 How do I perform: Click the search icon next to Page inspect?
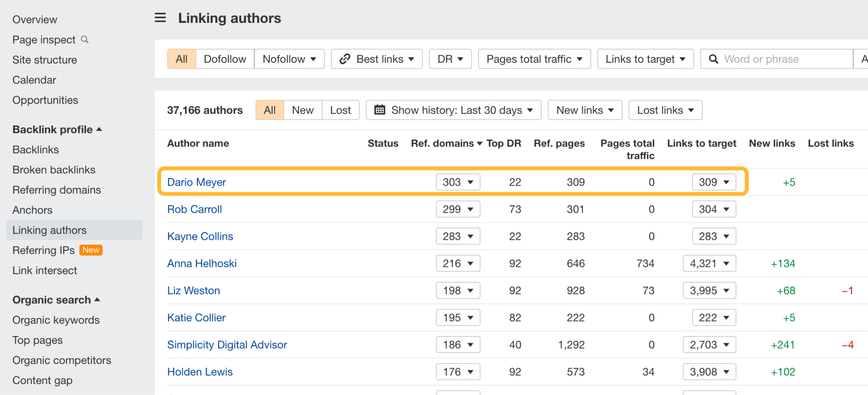click(x=85, y=39)
